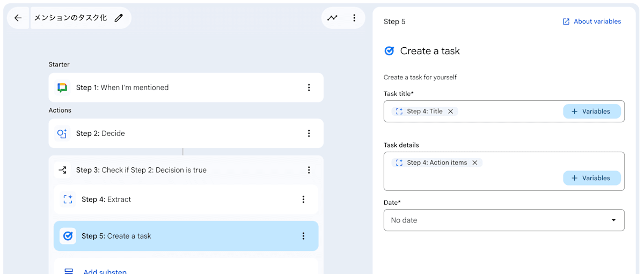Select Step 4: Extract step
The height and width of the screenshot is (274, 644).
[x=106, y=199]
